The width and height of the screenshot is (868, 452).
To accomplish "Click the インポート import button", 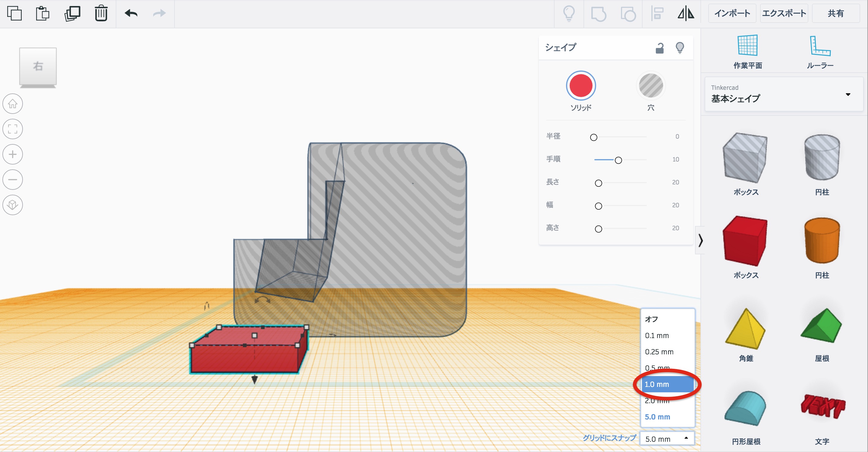I will pos(732,14).
